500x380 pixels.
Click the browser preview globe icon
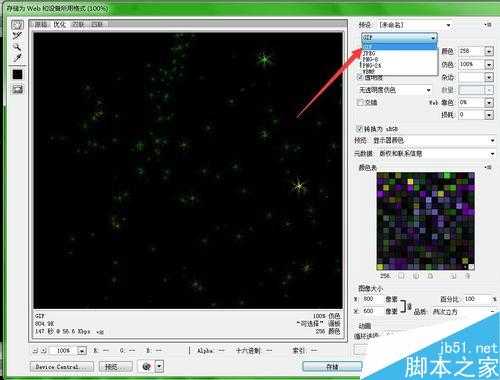146,367
